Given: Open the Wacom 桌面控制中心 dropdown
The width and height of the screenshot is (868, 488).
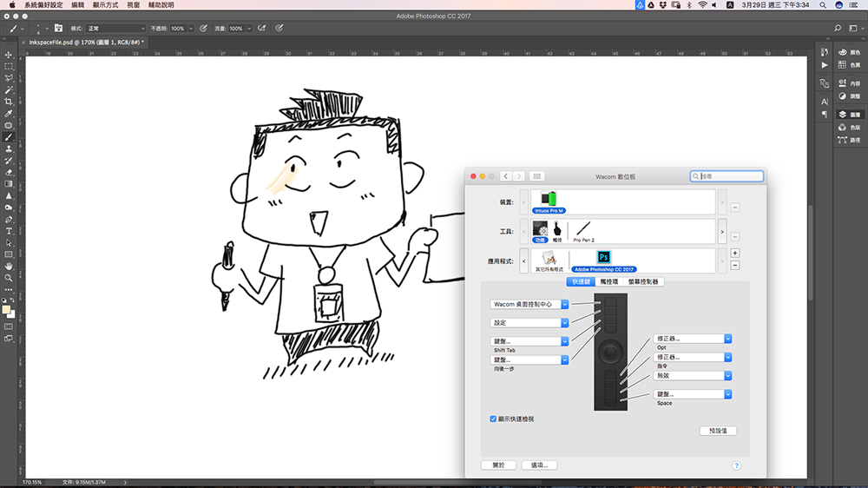Looking at the screenshot, I should [x=529, y=304].
